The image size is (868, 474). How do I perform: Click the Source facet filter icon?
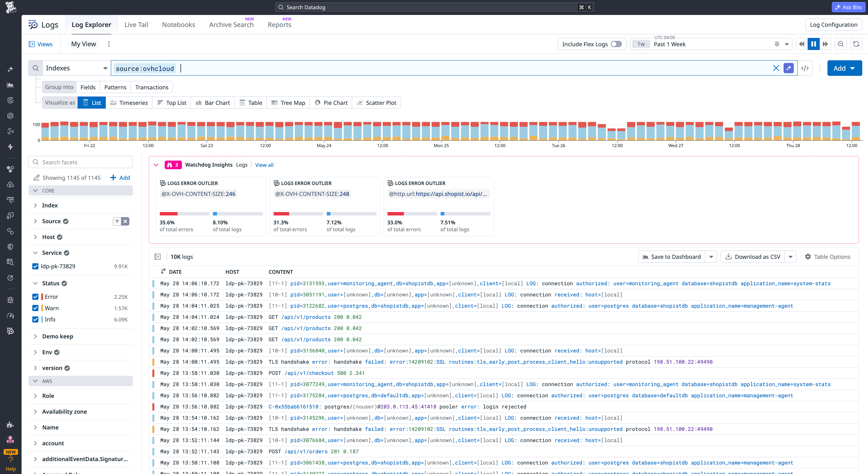pyautogui.click(x=117, y=221)
